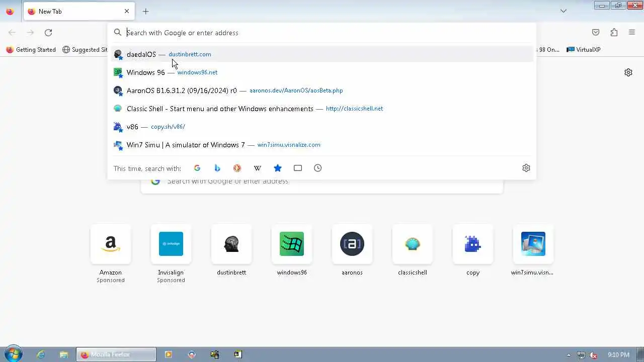Open the Firefox hamburger menu

pyautogui.click(x=632, y=33)
